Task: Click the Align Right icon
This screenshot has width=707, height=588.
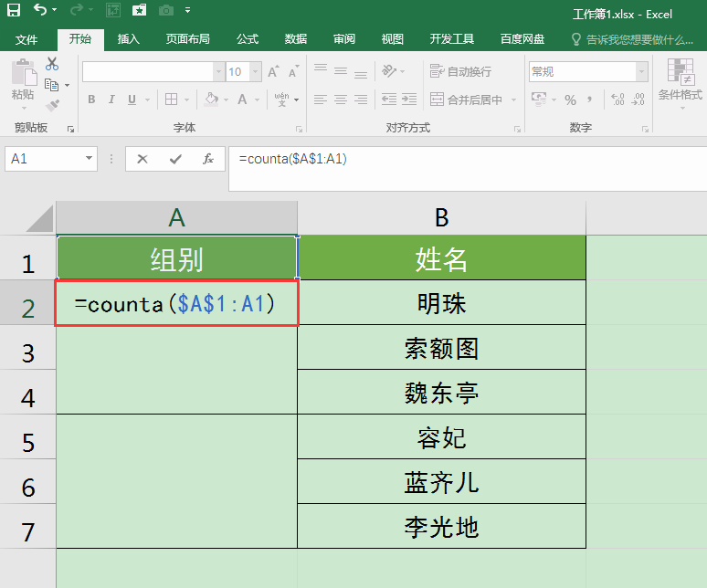Action: (360, 100)
